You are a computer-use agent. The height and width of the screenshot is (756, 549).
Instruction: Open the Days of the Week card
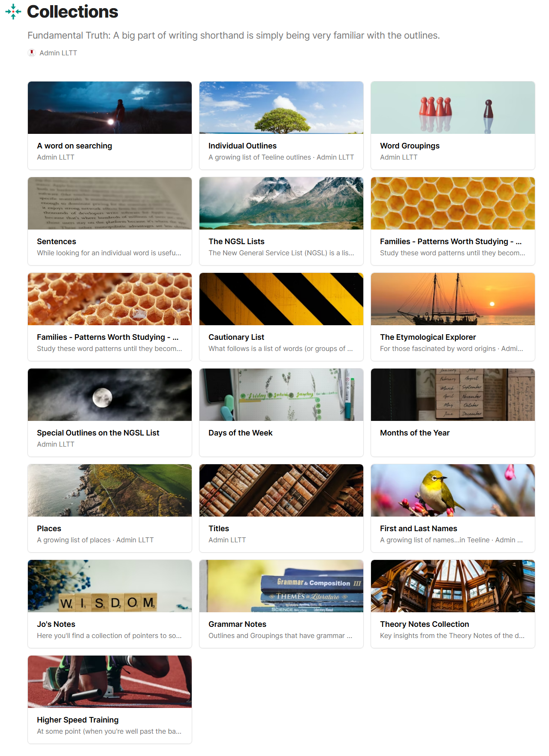pyautogui.click(x=281, y=413)
